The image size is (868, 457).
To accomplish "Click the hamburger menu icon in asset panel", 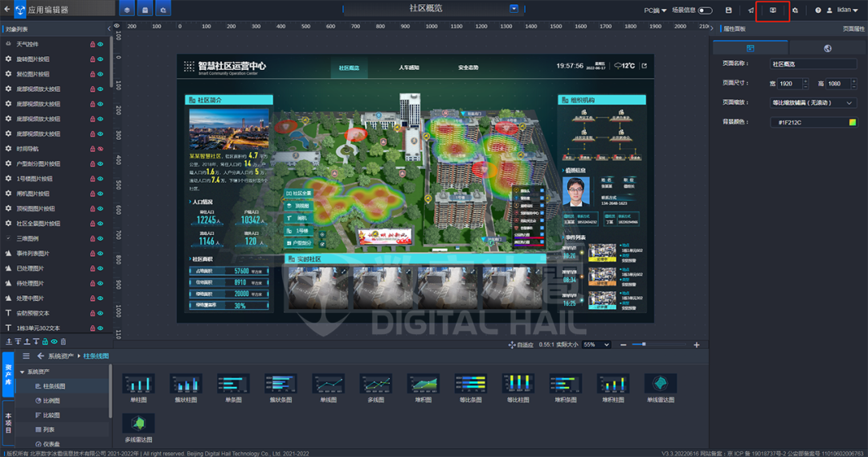I will tap(26, 356).
